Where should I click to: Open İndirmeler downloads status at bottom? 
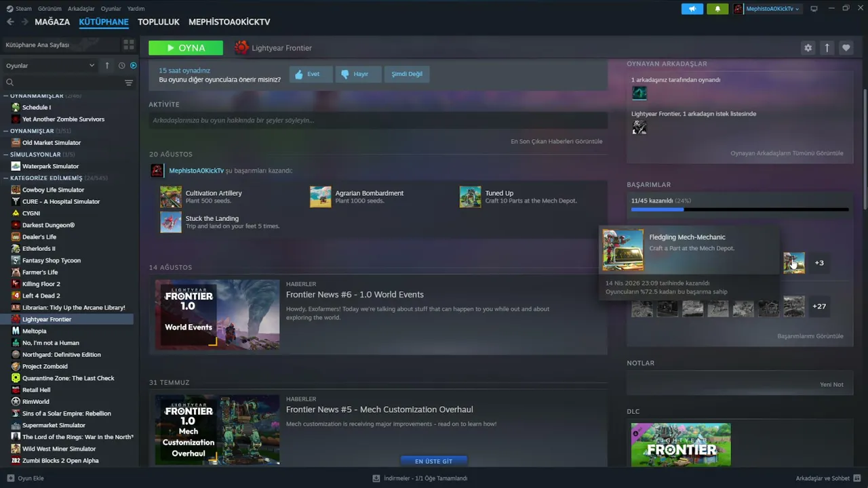click(420, 478)
